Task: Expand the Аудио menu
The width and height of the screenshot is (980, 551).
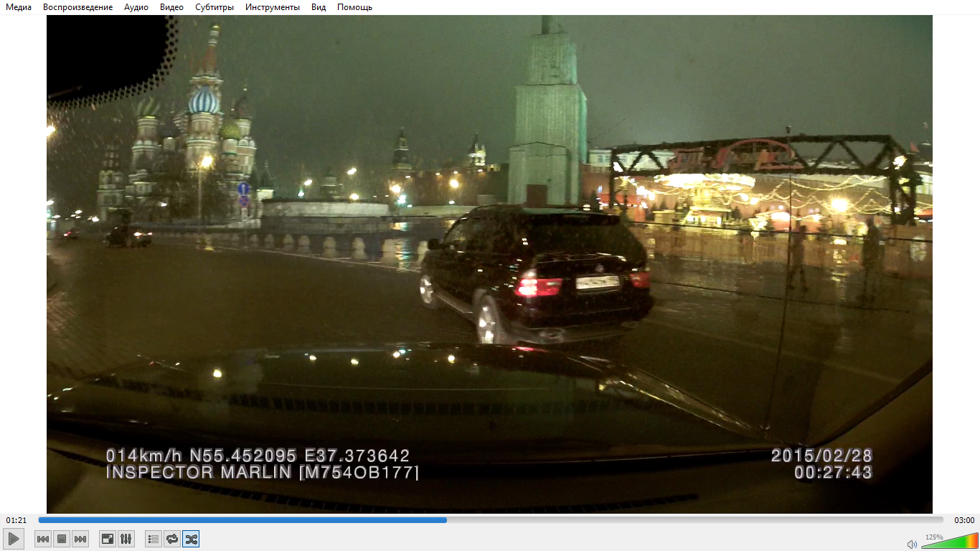Action: 136,7
